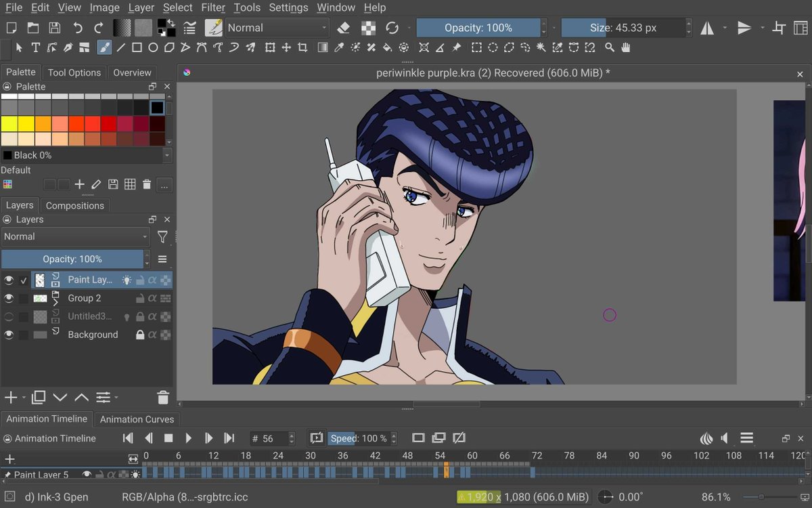
Task: Select the Move tool
Action: click(286, 47)
